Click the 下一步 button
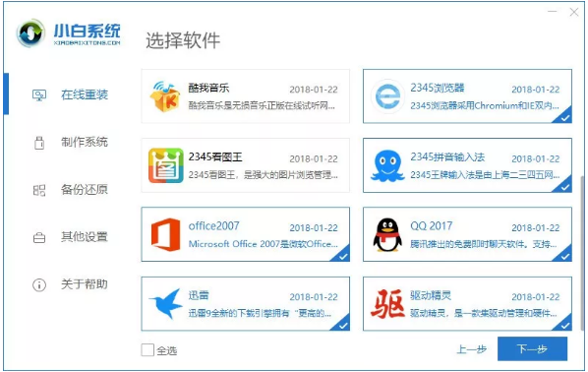Screen dimensions: 588x372 point(532,348)
